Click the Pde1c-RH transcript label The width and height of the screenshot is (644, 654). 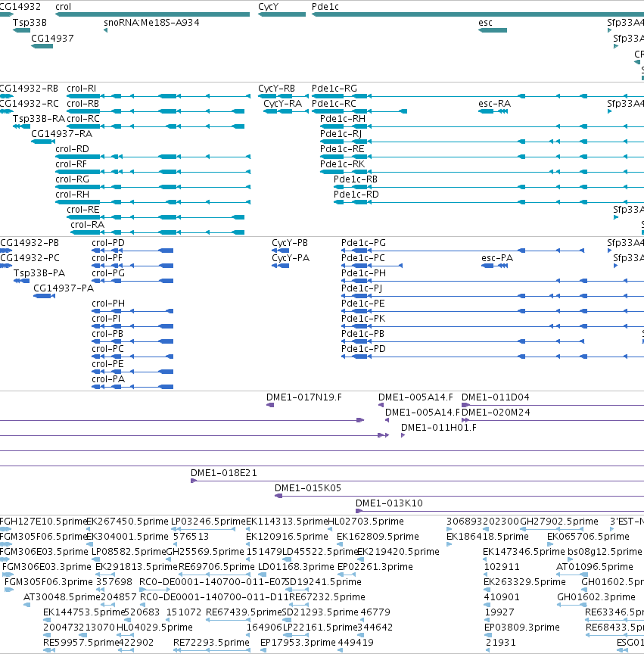(x=343, y=119)
